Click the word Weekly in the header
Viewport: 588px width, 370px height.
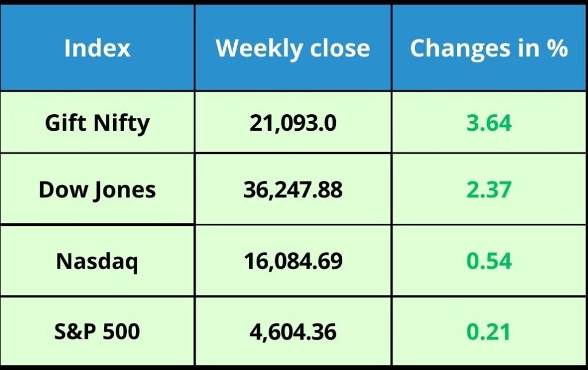pos(260,49)
